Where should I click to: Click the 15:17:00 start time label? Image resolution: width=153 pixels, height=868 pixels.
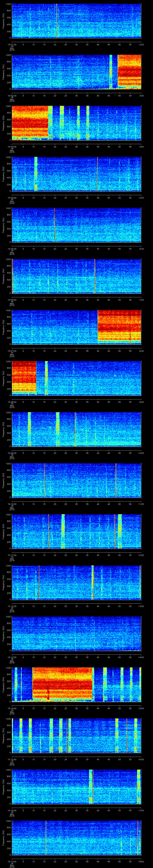[x=12, y=861]
